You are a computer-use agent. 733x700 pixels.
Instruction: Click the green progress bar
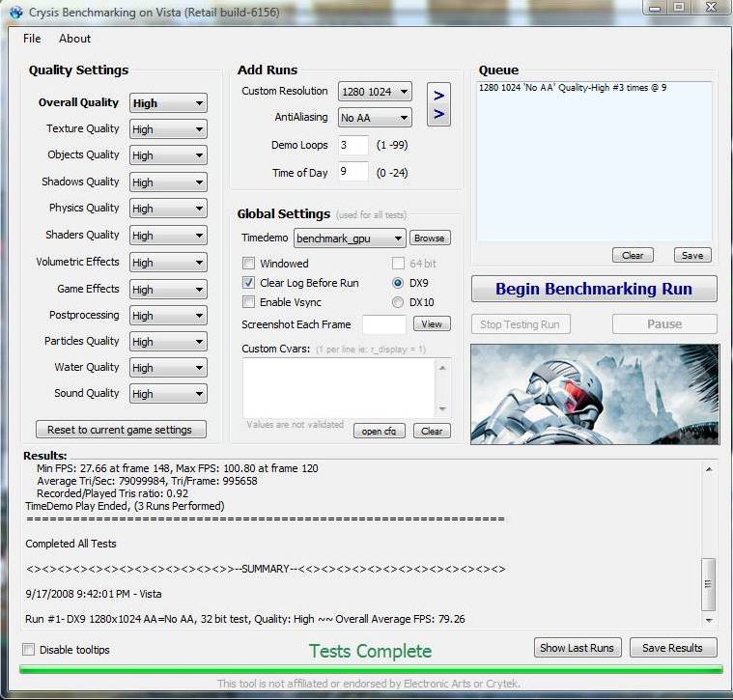point(371,669)
